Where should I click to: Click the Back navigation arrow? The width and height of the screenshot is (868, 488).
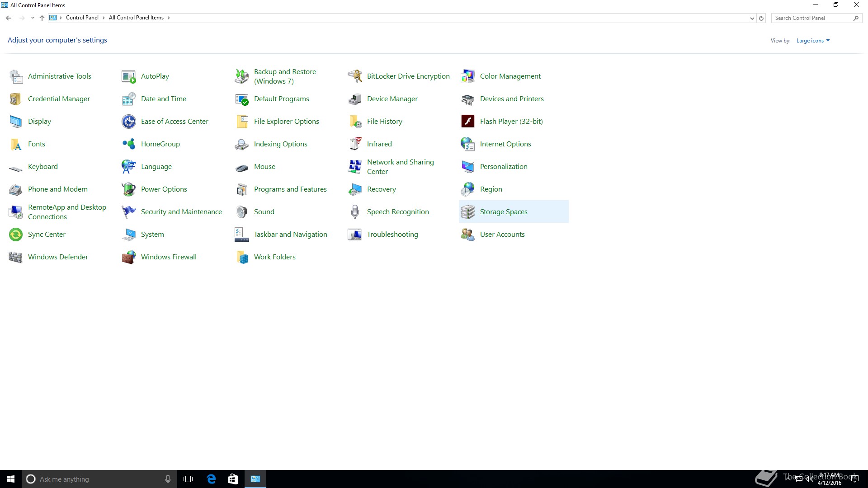[x=9, y=18]
